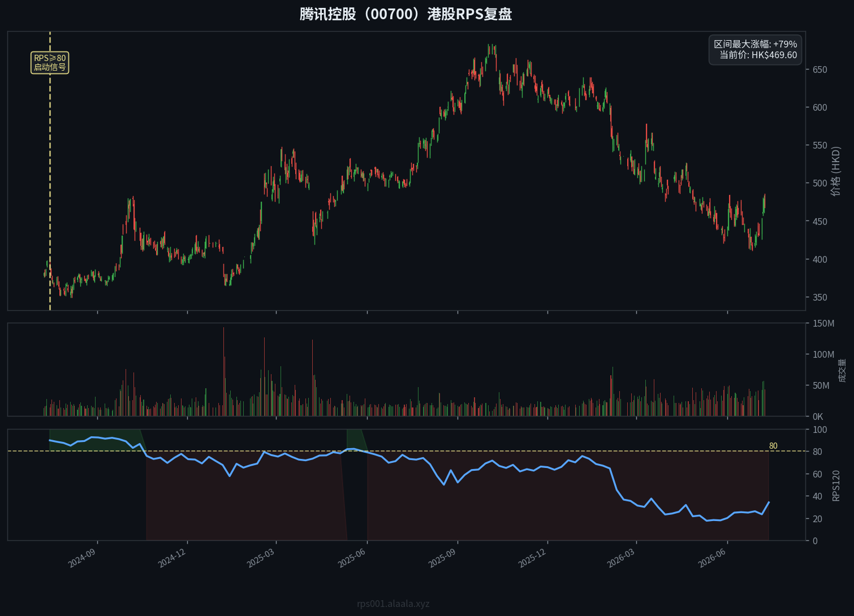
Task: Click the 区间最大涨幅: +79% text
Action: pyautogui.click(x=756, y=44)
